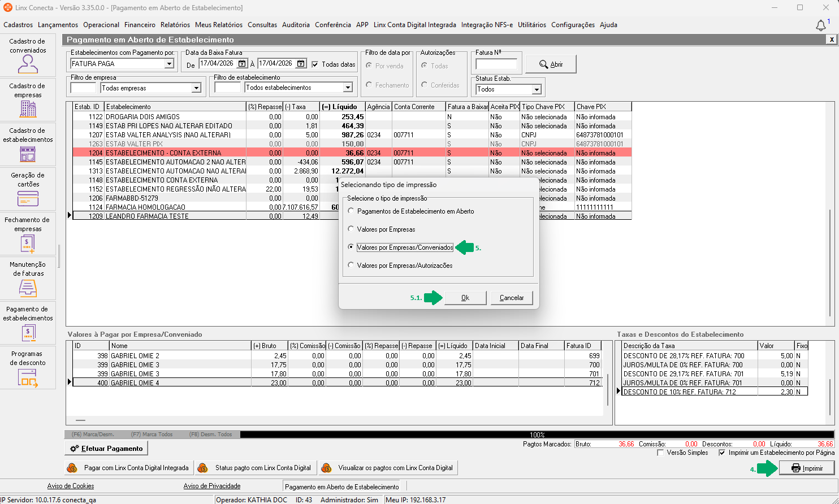Select GABRIEL OMIE 4 row

337,383
